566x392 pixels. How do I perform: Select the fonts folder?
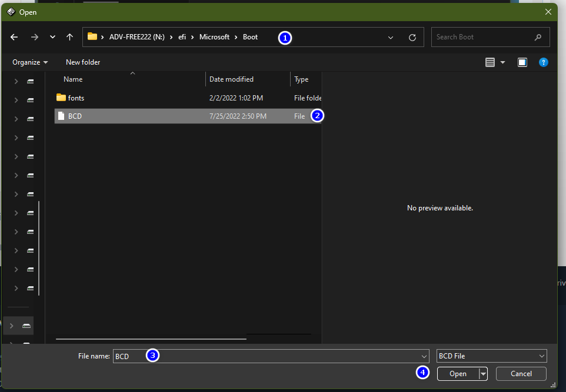coord(188,98)
